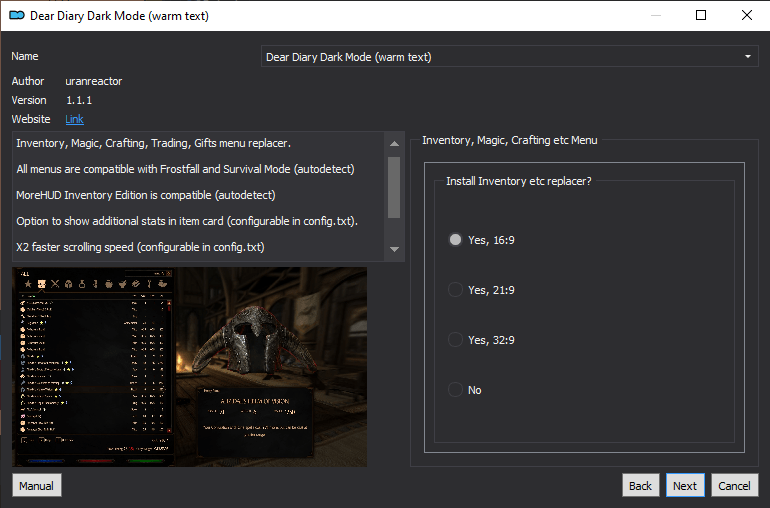This screenshot has height=508, width=770.
Task: Click the "Inventory, Magic, Crafting, Trading, Gifts" line
Action: tap(154, 143)
